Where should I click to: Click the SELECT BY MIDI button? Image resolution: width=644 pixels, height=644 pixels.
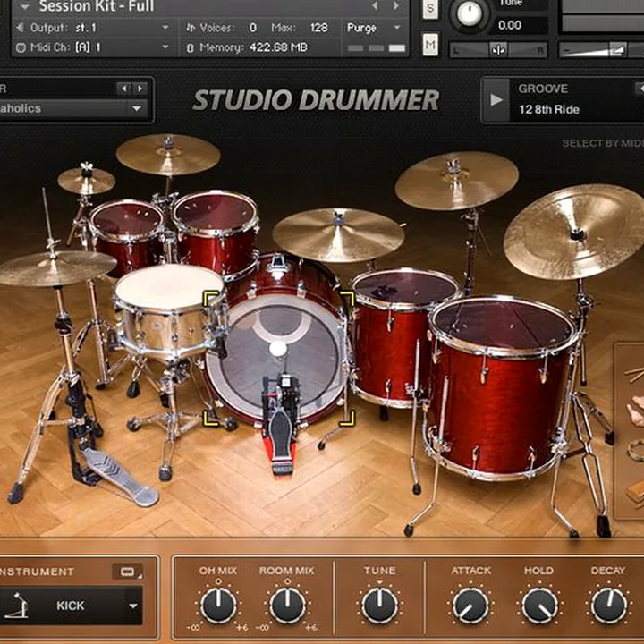[603, 143]
